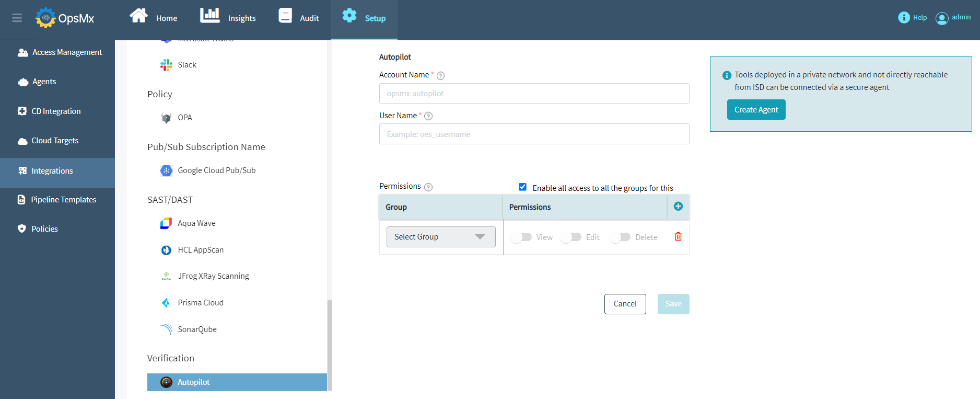Select the Slack integration icon
The height and width of the screenshot is (399, 980).
[x=166, y=65]
